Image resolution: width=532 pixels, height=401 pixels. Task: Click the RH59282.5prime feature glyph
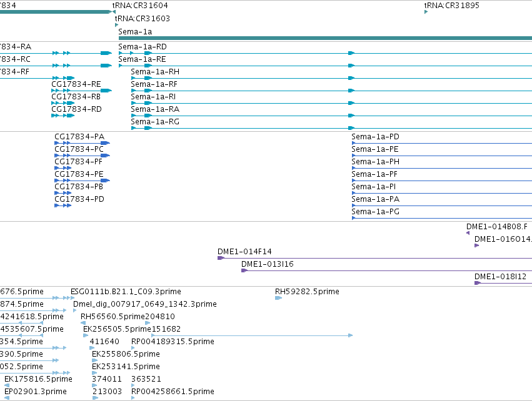pyautogui.click(x=279, y=298)
